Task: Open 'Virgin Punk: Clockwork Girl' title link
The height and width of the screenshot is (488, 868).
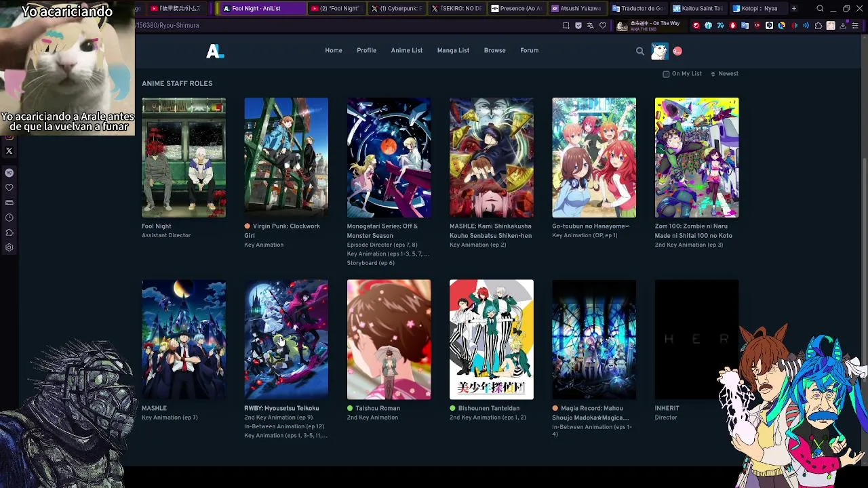Action: pyautogui.click(x=282, y=231)
